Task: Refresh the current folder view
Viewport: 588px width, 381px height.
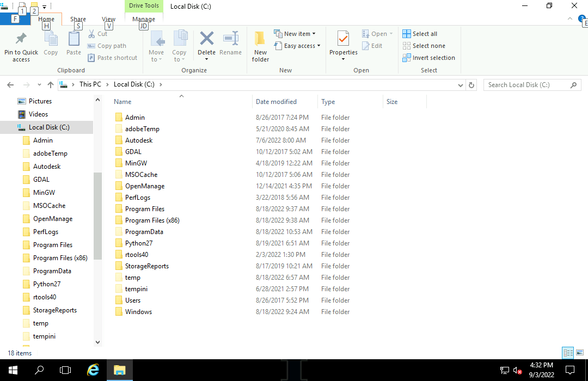Action: point(472,85)
